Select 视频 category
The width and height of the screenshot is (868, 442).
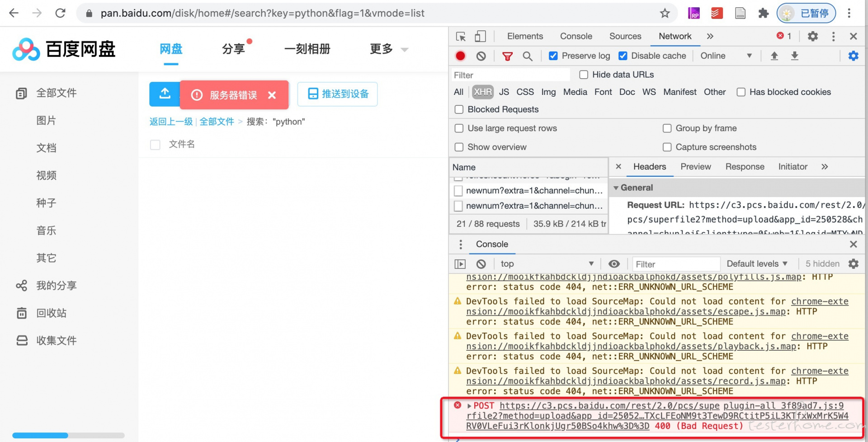click(46, 175)
